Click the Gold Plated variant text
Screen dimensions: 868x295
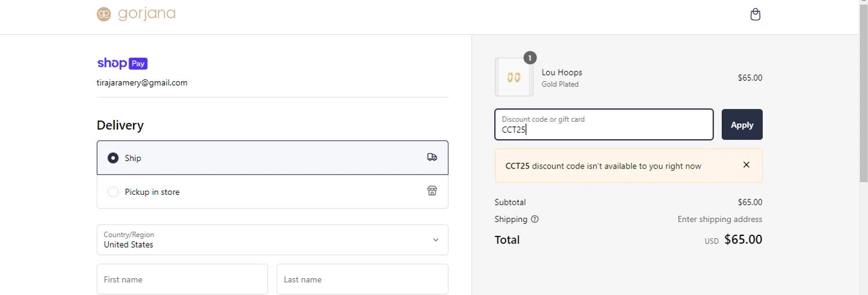[560, 84]
